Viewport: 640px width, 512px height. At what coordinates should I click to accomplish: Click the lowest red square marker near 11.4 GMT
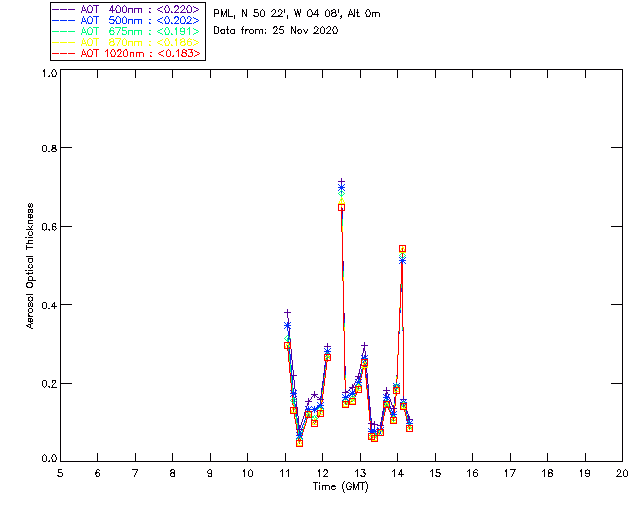click(x=299, y=443)
